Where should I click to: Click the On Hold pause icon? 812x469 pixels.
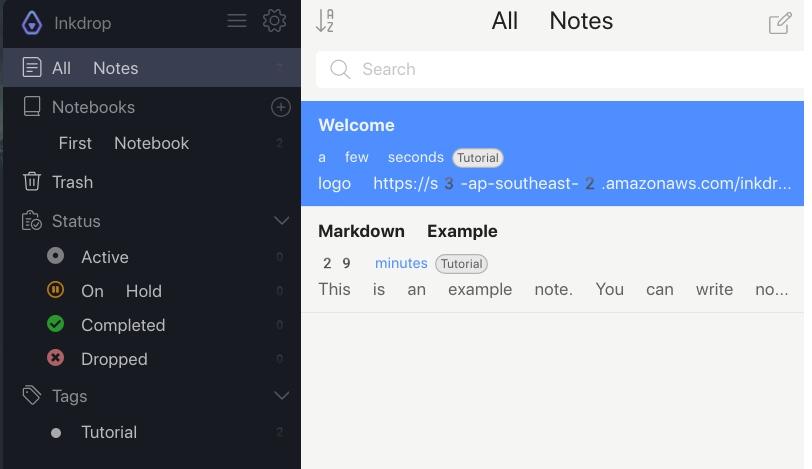[55, 289]
